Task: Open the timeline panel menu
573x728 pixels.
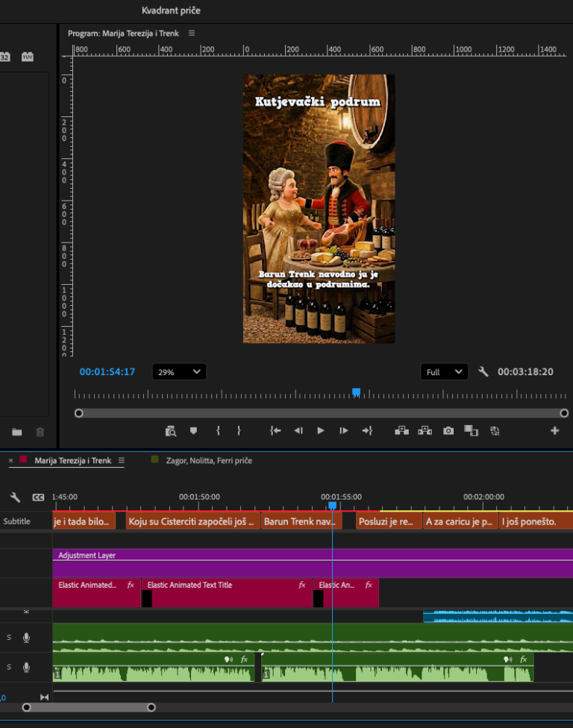Action: point(121,460)
